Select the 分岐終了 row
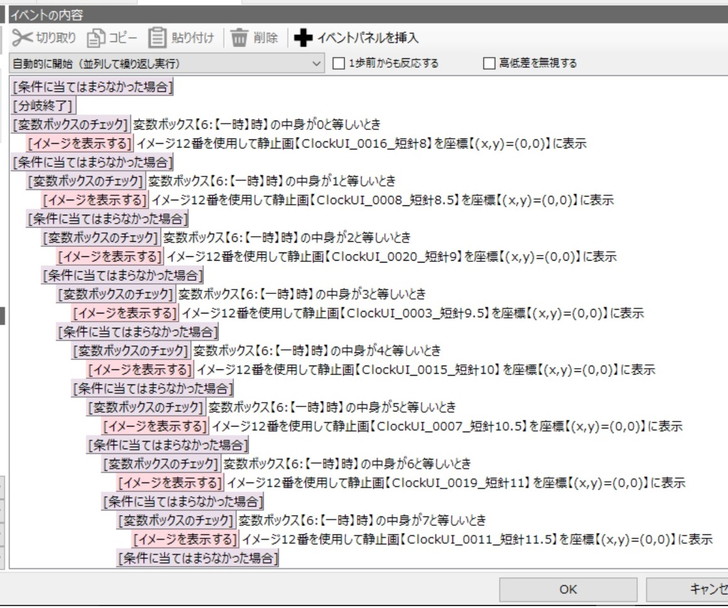Viewport: 728px width, 608px height. click(x=43, y=105)
